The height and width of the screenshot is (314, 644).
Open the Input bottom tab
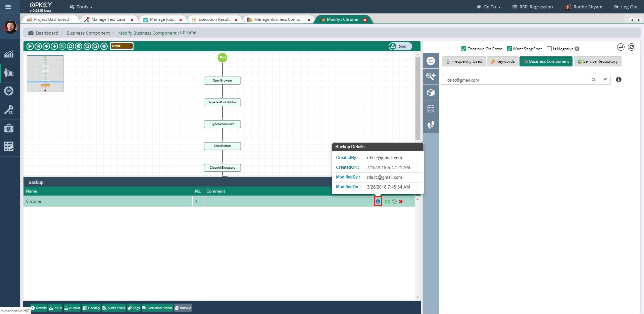pos(56,308)
